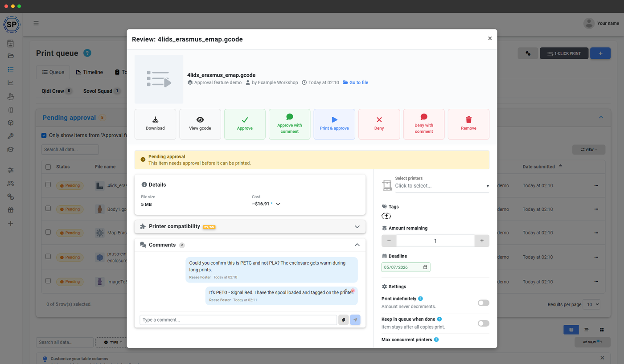Open the VIEW dropdown above table
This screenshot has width=624, height=364.
pos(588,150)
